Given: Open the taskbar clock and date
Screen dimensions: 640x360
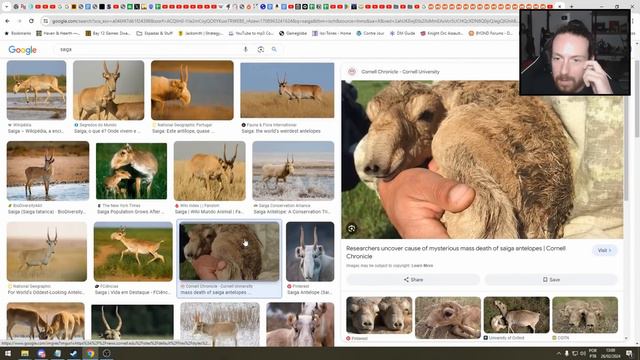Looking at the screenshot, I should pos(610,353).
